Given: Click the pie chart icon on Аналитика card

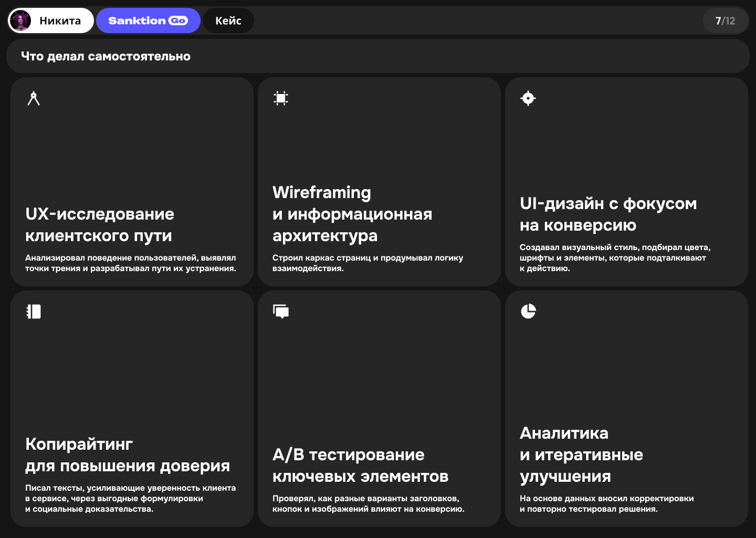Looking at the screenshot, I should (528, 311).
